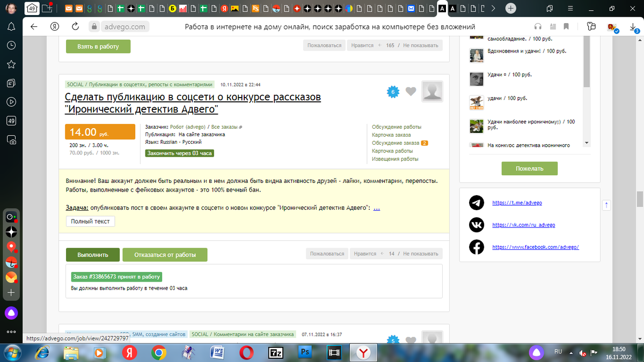Open the Обсуждение работы link
Image resolution: width=644 pixels, height=362 pixels.
coord(397,127)
